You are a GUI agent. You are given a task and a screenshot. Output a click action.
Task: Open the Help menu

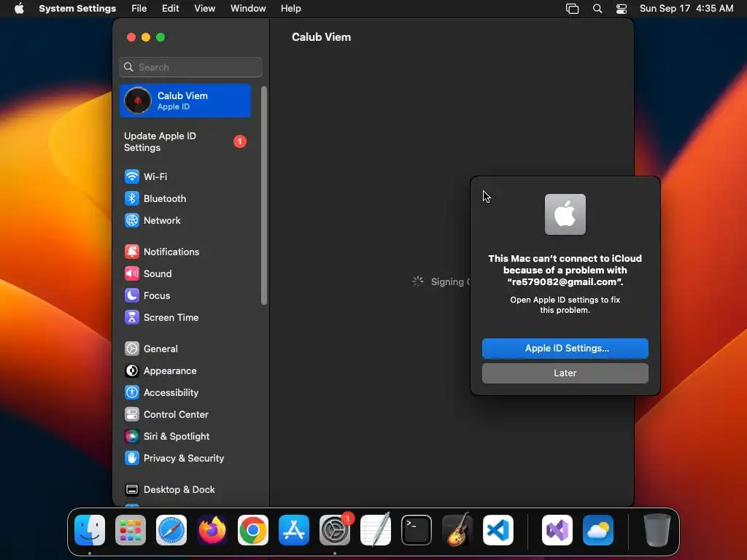click(x=290, y=9)
